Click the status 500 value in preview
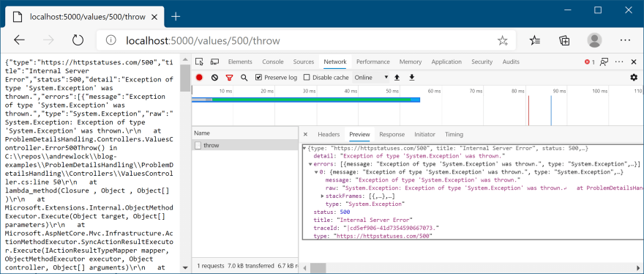The height and width of the screenshot is (274, 644). [x=345, y=212]
